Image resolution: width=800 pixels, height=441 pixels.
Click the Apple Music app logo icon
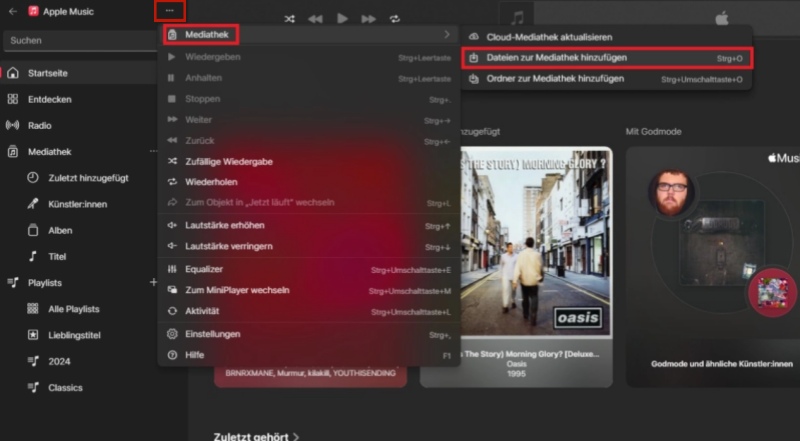coord(33,11)
